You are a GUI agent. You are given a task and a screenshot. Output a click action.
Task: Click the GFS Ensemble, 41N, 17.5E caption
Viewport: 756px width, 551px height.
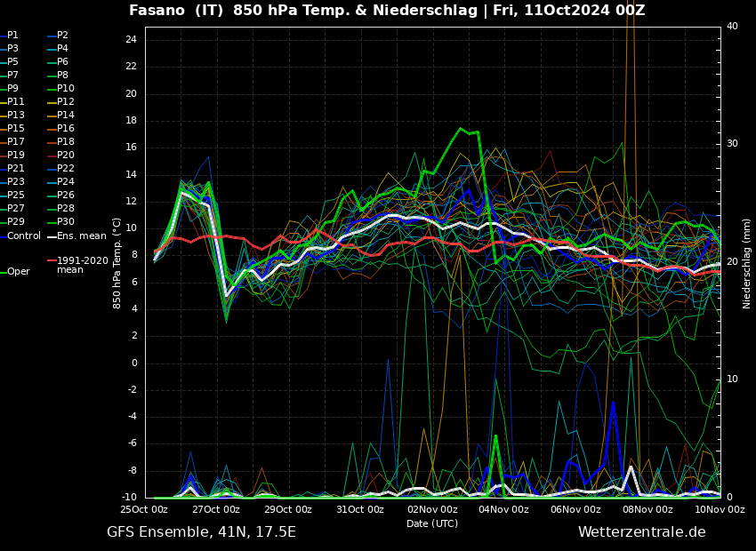pyautogui.click(x=201, y=532)
